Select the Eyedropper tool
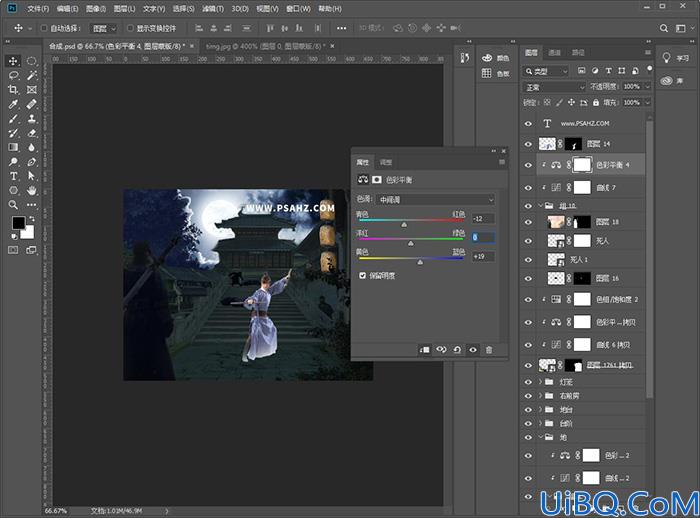Screen dimensions: 700x518 [x=13, y=104]
